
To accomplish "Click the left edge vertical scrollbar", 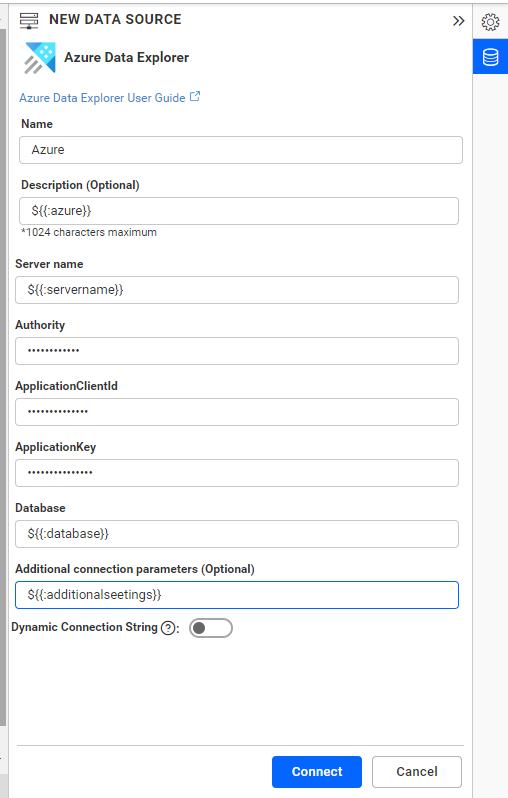I will (x=3, y=377).
